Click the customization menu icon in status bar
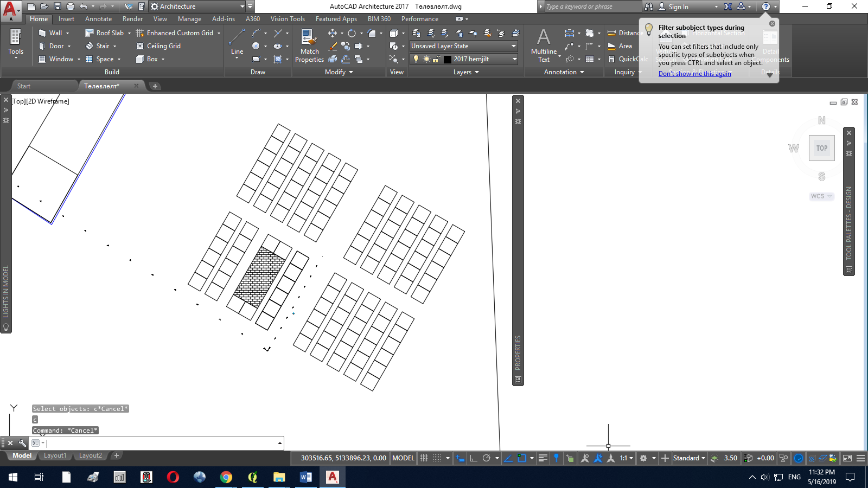The width and height of the screenshot is (868, 488). tap(860, 458)
